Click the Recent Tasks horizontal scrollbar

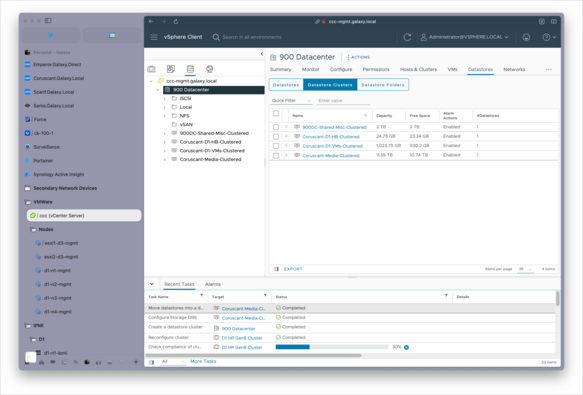[x=253, y=355]
